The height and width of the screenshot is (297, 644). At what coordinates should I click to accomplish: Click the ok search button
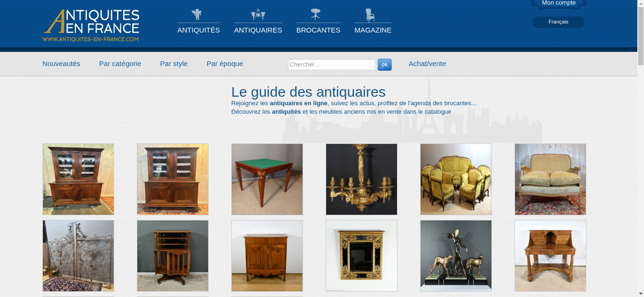384,65
